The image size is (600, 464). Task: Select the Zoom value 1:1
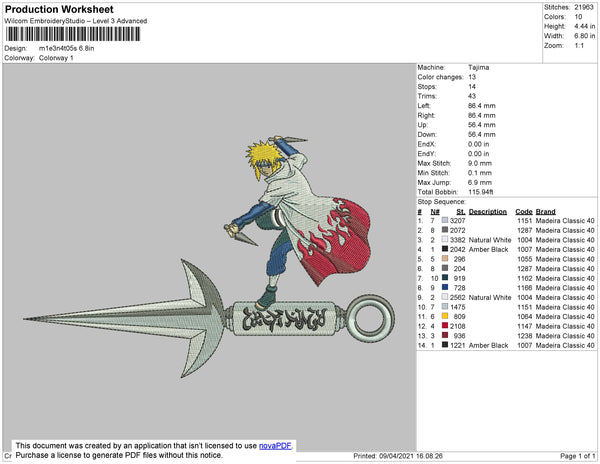[x=579, y=46]
